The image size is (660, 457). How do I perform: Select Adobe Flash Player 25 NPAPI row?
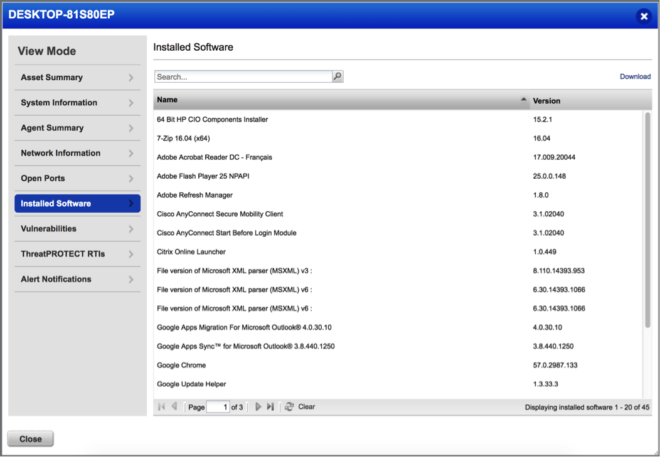(x=398, y=176)
